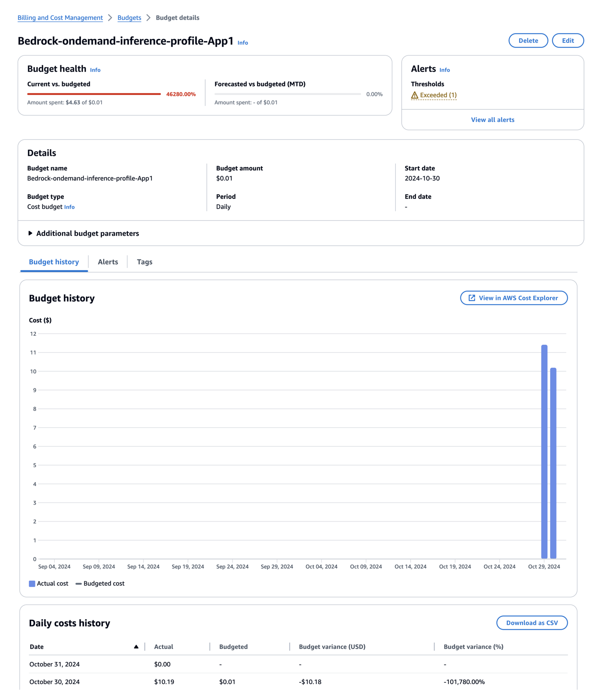Open Info link next to Cost budget
This screenshot has width=599, height=700.
coord(69,207)
